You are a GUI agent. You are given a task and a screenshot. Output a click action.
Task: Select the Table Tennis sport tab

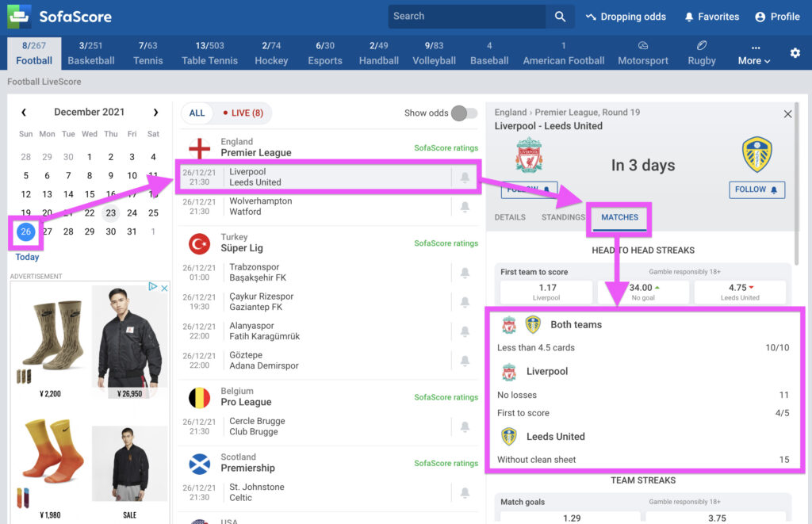click(x=209, y=53)
